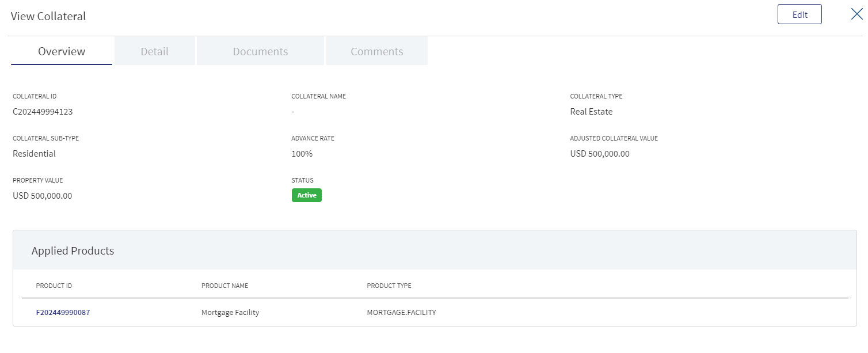Click the Product ID column header

pos(54,286)
